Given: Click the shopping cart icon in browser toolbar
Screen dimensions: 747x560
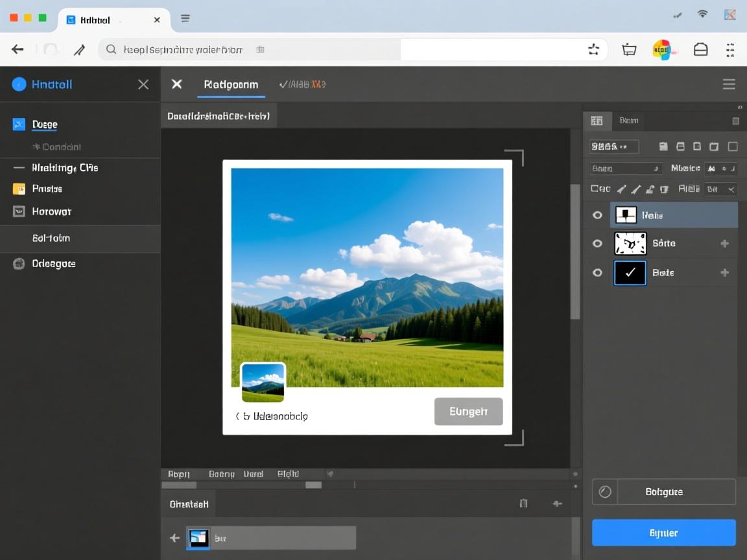Looking at the screenshot, I should (628, 49).
